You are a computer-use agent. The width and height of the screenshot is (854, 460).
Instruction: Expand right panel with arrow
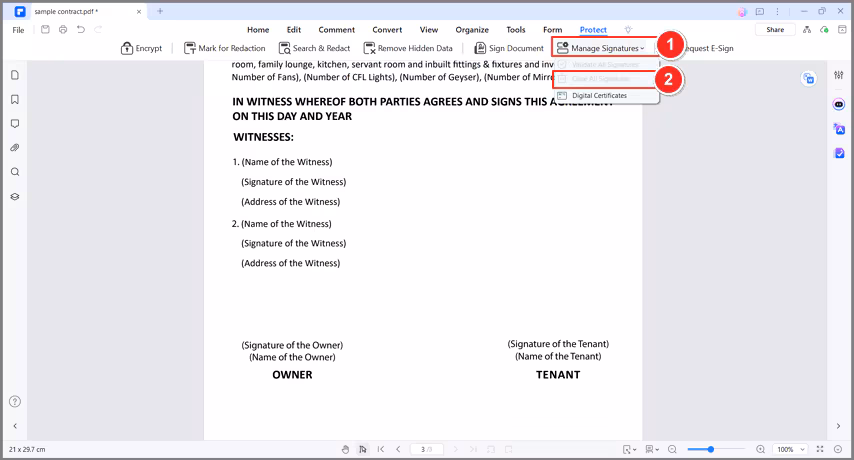click(x=838, y=426)
